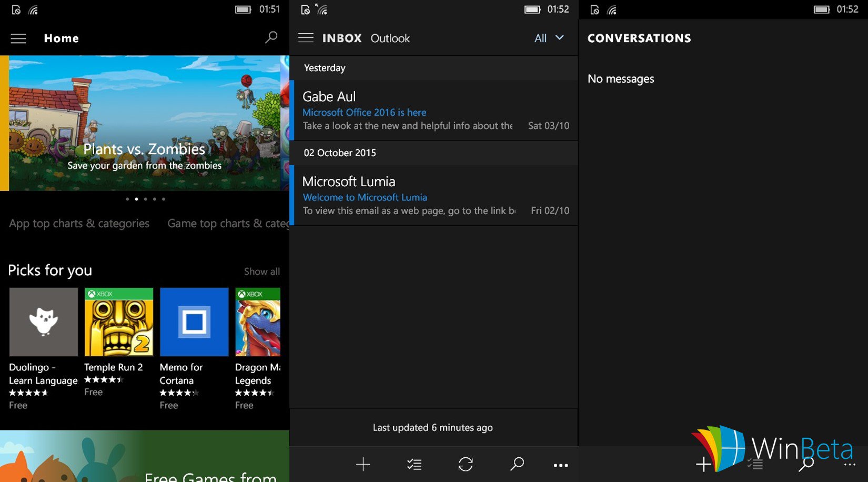Open the Free Games promotional banner

pos(145,456)
